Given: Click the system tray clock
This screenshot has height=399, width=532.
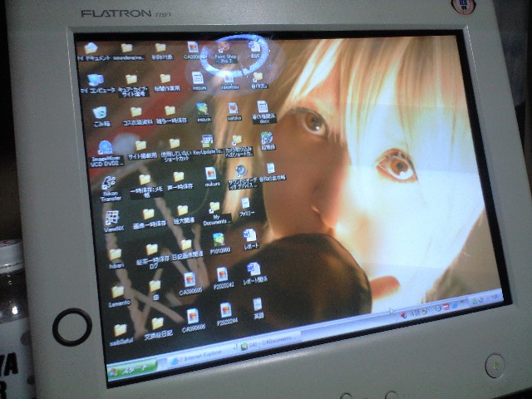Looking at the screenshot, I should [x=495, y=296].
